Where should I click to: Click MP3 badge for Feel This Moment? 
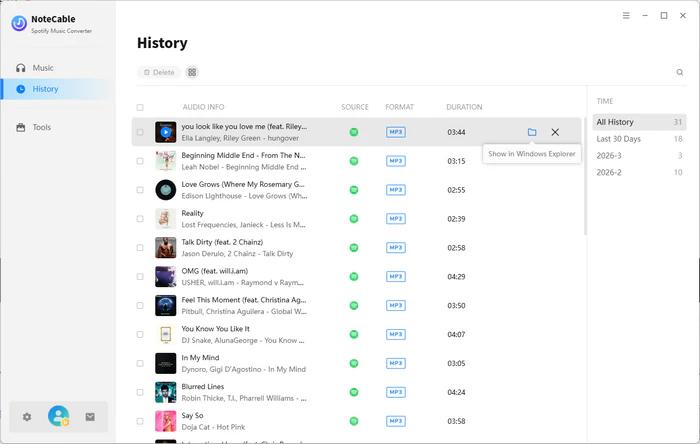pos(396,306)
